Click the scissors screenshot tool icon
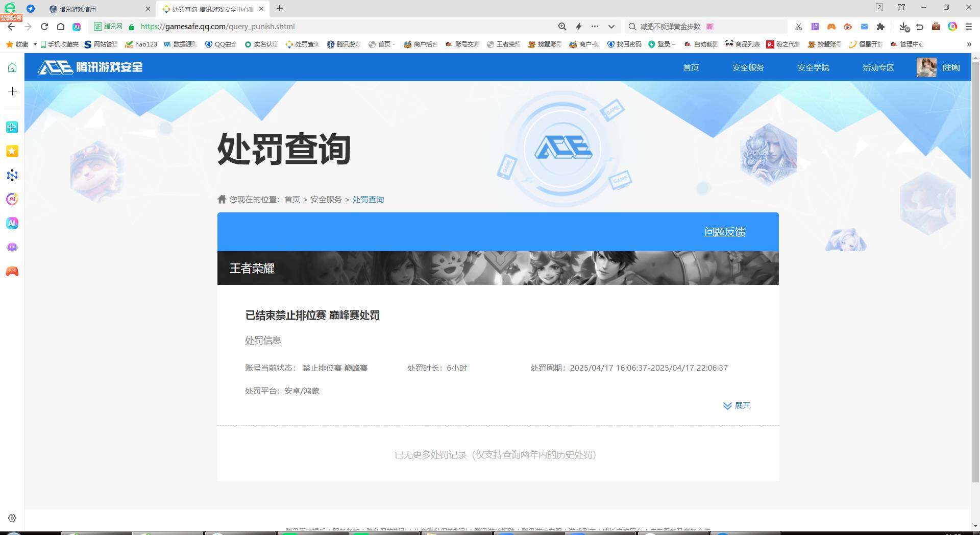The image size is (980, 535). point(799,27)
